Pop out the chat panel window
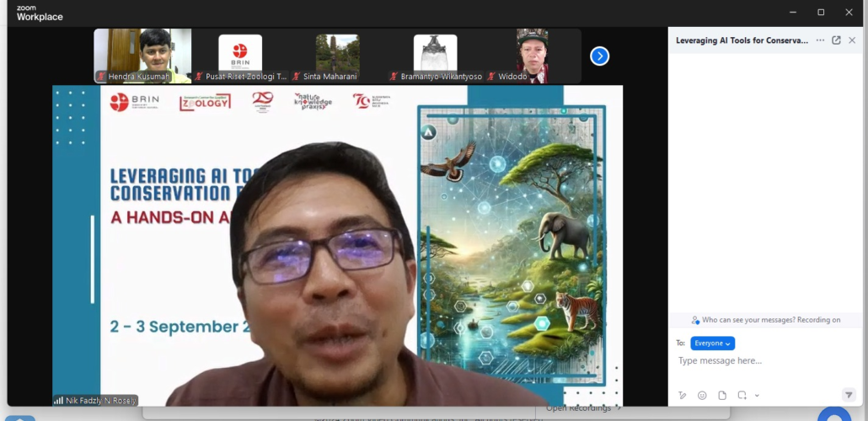 click(836, 40)
